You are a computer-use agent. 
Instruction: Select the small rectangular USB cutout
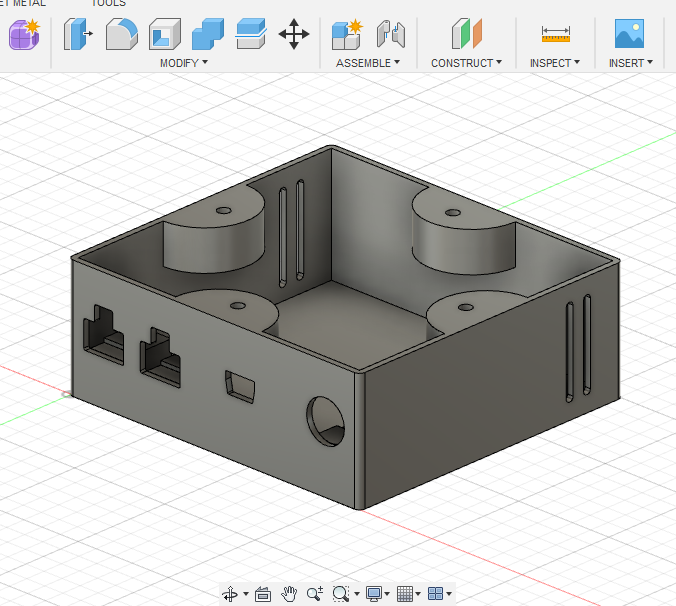pyautogui.click(x=240, y=387)
